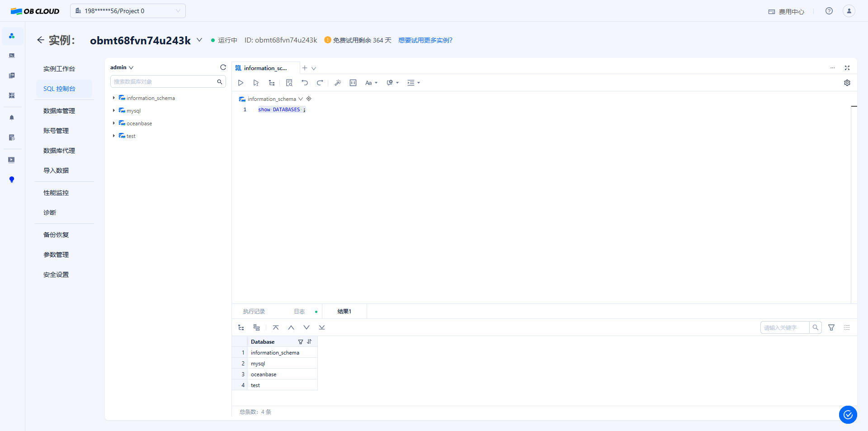Image resolution: width=868 pixels, height=431 pixels.
Task: Format SQL using the magic wand icon
Action: coord(338,83)
